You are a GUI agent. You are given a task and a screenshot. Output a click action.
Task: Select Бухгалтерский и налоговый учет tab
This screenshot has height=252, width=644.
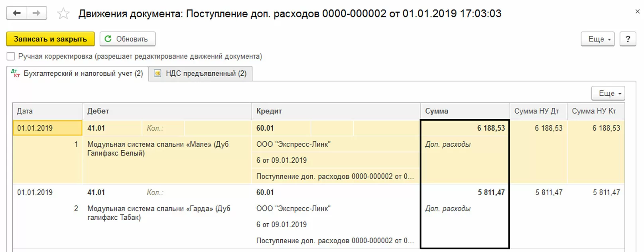click(x=83, y=73)
